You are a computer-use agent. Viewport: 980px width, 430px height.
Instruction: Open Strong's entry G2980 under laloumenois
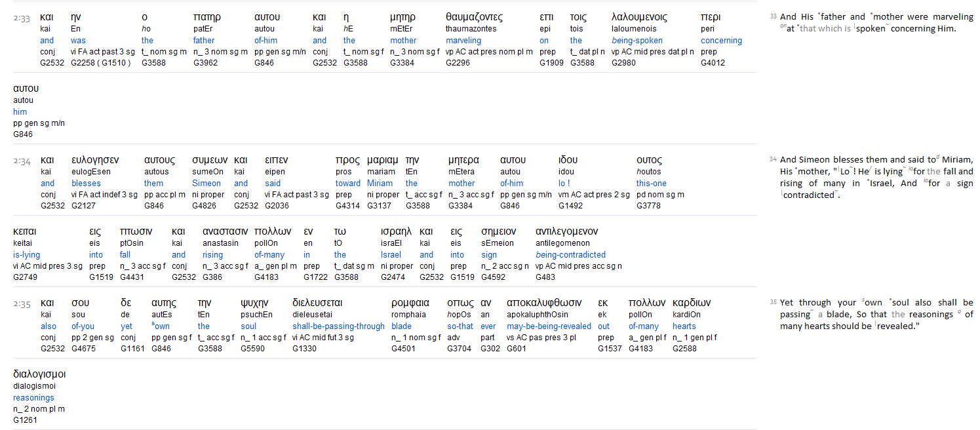(623, 63)
